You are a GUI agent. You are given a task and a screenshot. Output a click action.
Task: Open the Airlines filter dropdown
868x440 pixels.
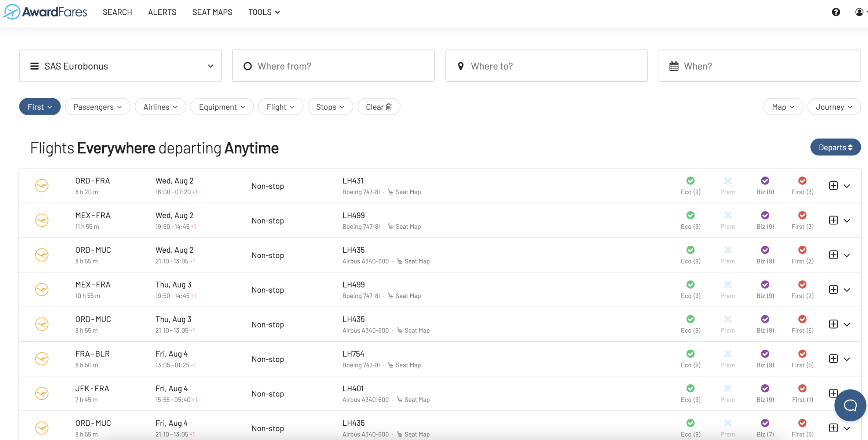coord(160,107)
